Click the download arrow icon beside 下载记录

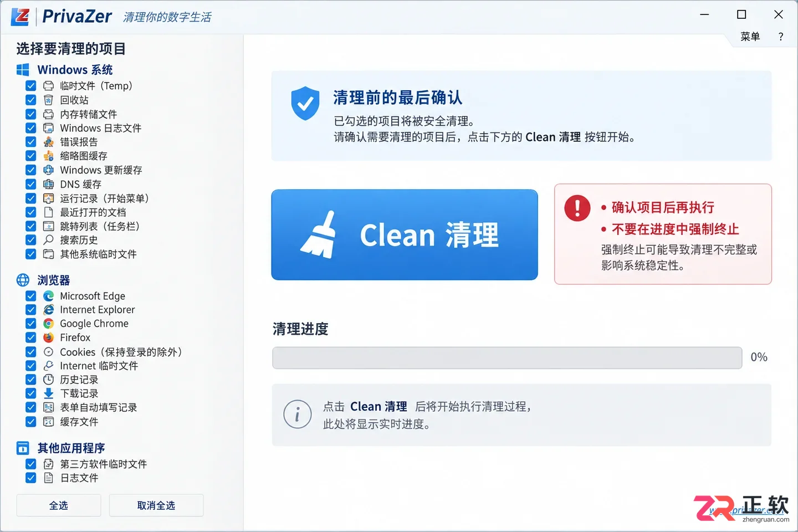pos(49,393)
